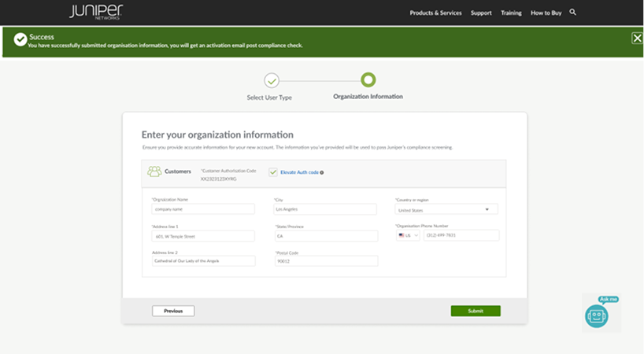Screen dimensions: 644x354
Task: Open the US phone country code dropdown
Action: 408,235
